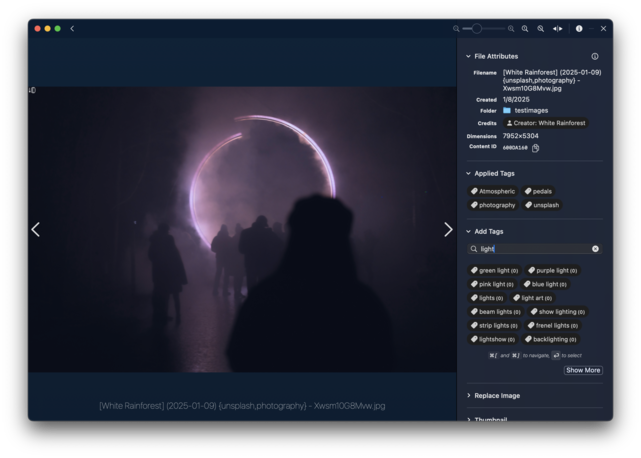641x458 pixels.
Task: Click the Show More button
Action: coord(583,370)
